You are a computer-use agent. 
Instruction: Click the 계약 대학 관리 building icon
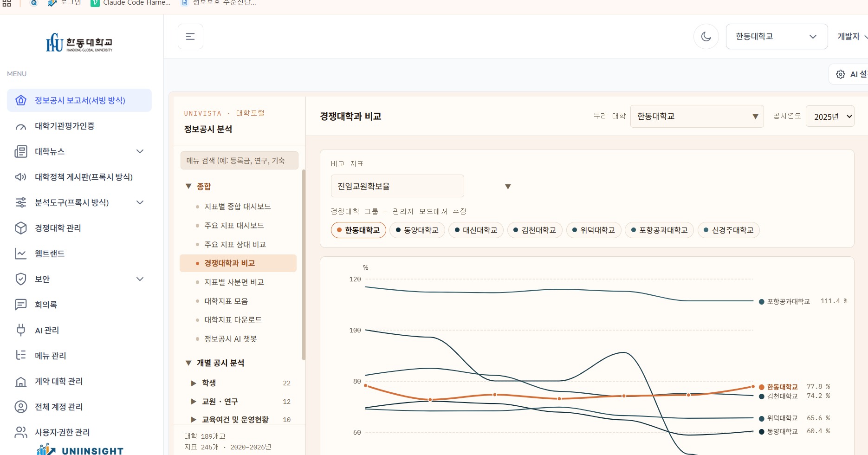tap(21, 381)
